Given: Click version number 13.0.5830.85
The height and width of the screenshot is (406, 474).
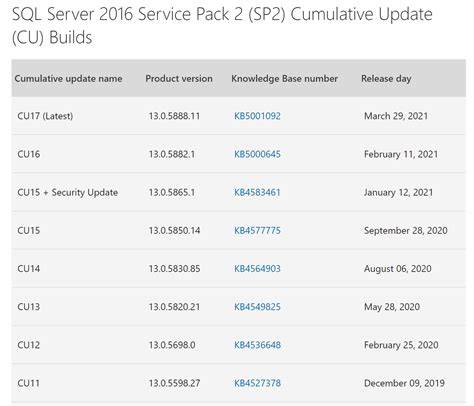Looking at the screenshot, I should tap(174, 268).
